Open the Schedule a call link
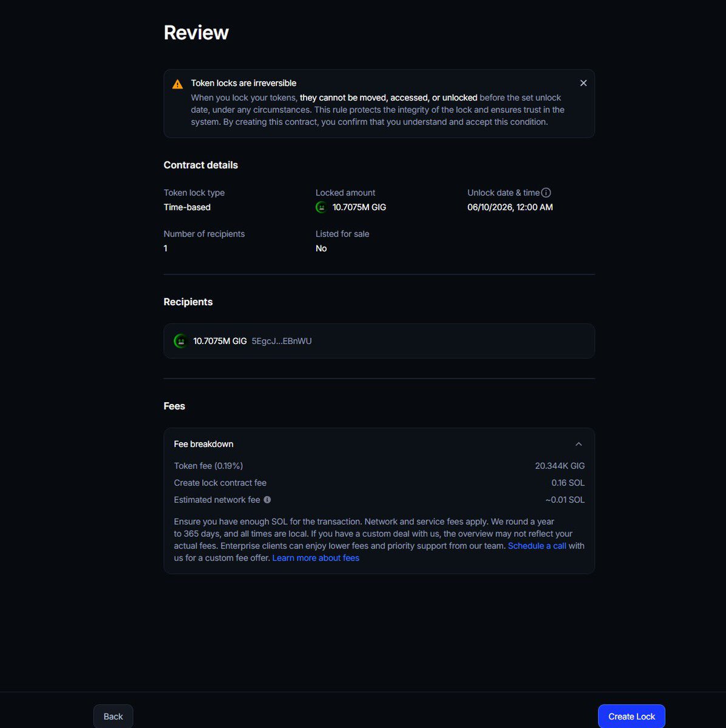This screenshot has height=728, width=726. click(x=537, y=546)
